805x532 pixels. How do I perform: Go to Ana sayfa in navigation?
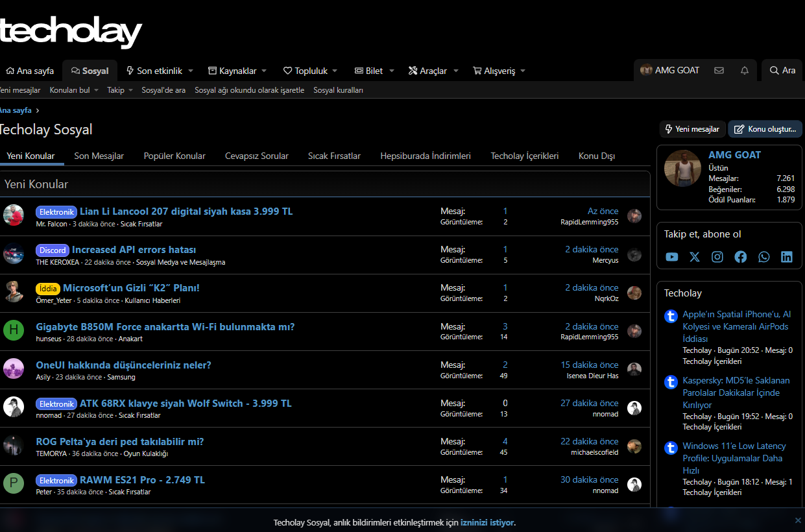[x=30, y=71]
